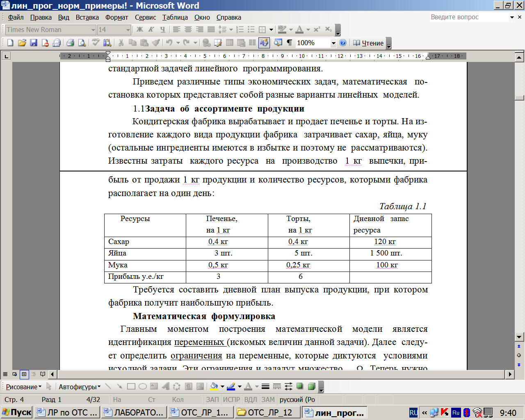This screenshot has height=420, width=525.
Task: Apply superscript formatting
Action: click(317, 30)
